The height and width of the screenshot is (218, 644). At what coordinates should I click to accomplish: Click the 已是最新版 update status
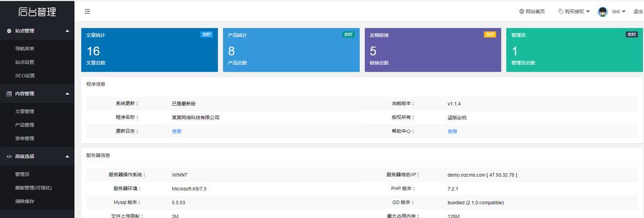coord(184,104)
